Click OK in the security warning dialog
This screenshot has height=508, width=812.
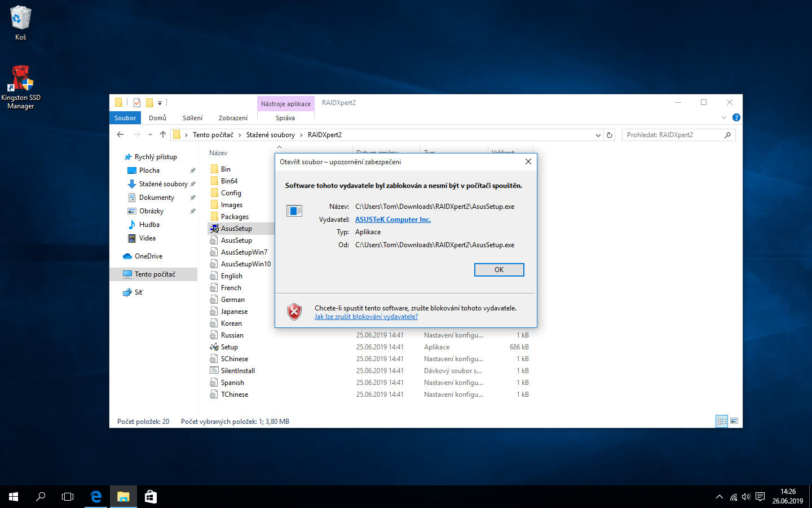(498, 270)
